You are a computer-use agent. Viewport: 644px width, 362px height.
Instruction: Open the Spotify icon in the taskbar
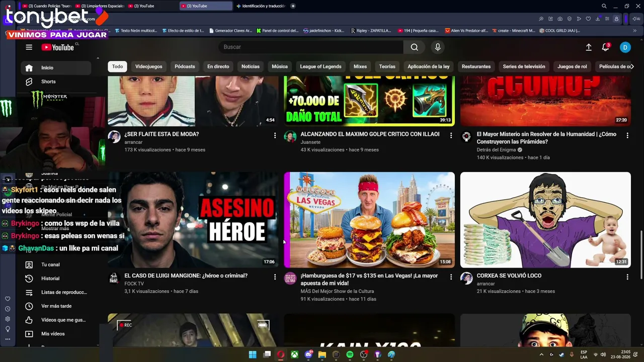pos(350,354)
